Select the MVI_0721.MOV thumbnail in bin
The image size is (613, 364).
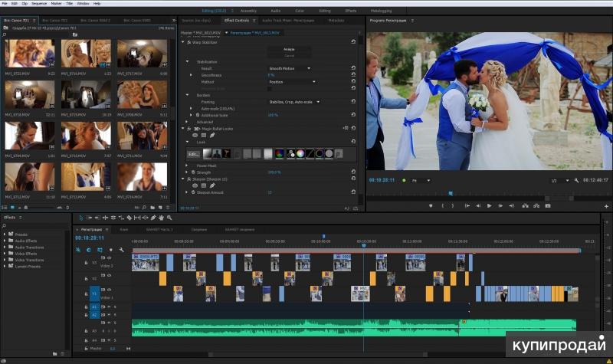click(30, 53)
